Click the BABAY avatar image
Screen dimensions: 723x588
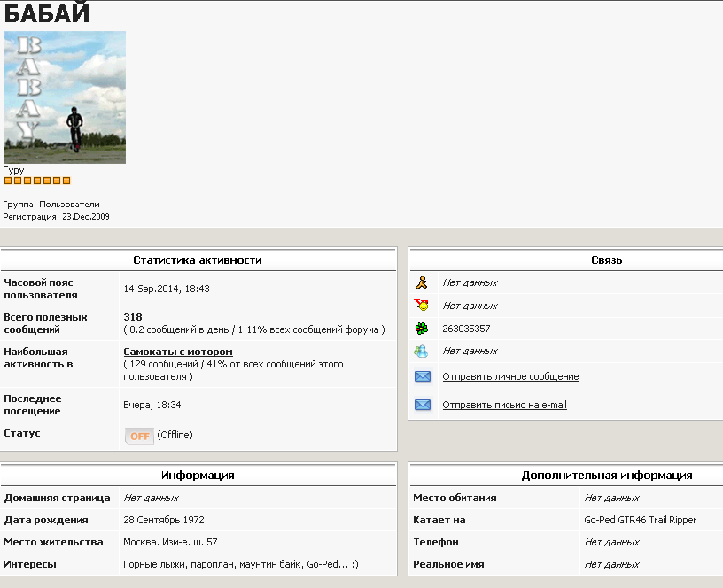[65, 97]
